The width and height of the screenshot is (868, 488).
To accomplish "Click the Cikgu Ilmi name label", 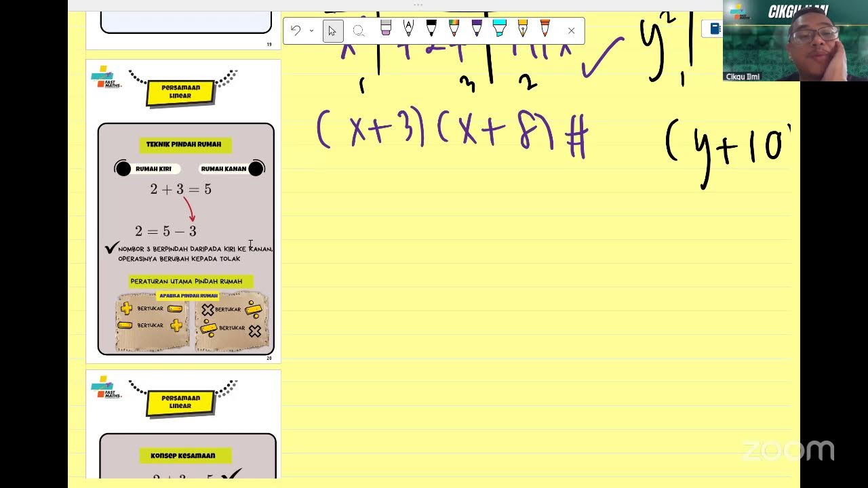I will pos(743,77).
